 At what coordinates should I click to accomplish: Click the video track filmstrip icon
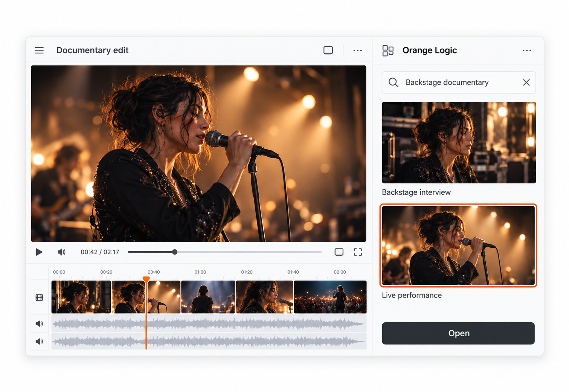(x=39, y=297)
